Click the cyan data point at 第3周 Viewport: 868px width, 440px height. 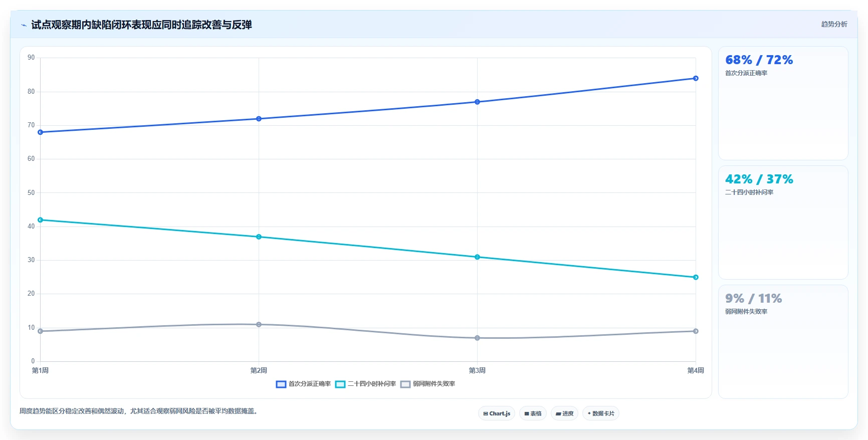tap(477, 257)
